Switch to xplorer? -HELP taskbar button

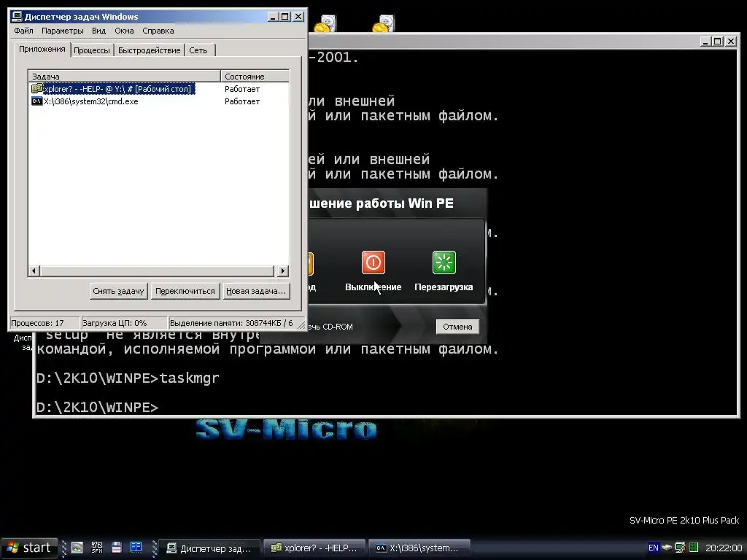(314, 548)
